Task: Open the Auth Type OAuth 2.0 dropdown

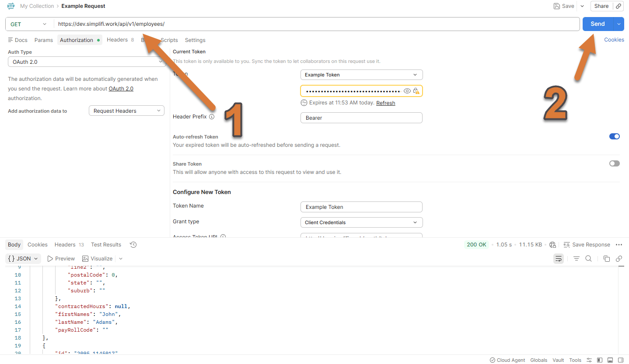Action: (87, 62)
